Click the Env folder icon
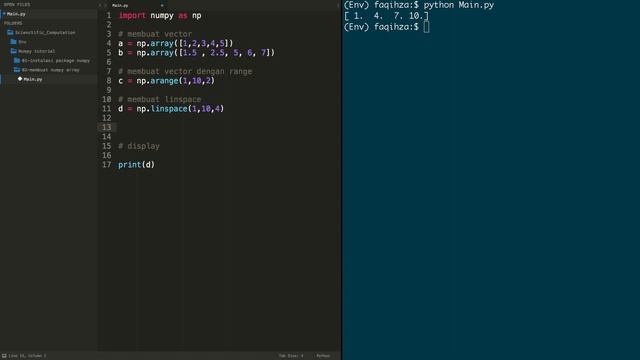 13,42
